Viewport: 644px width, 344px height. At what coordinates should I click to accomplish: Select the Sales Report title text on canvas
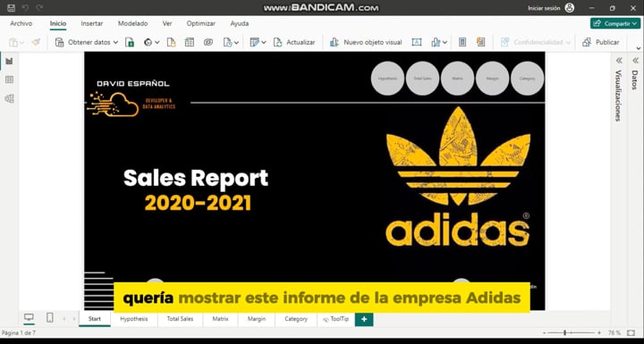196,179
